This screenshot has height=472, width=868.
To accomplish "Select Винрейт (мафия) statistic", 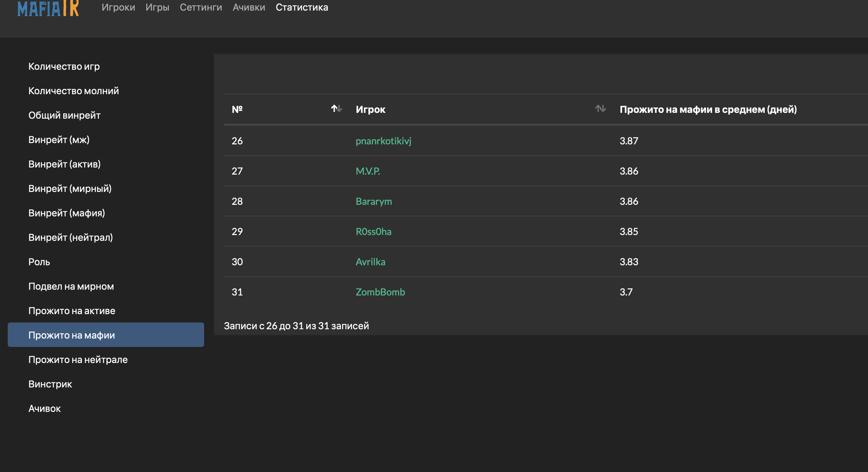I will point(106,213).
